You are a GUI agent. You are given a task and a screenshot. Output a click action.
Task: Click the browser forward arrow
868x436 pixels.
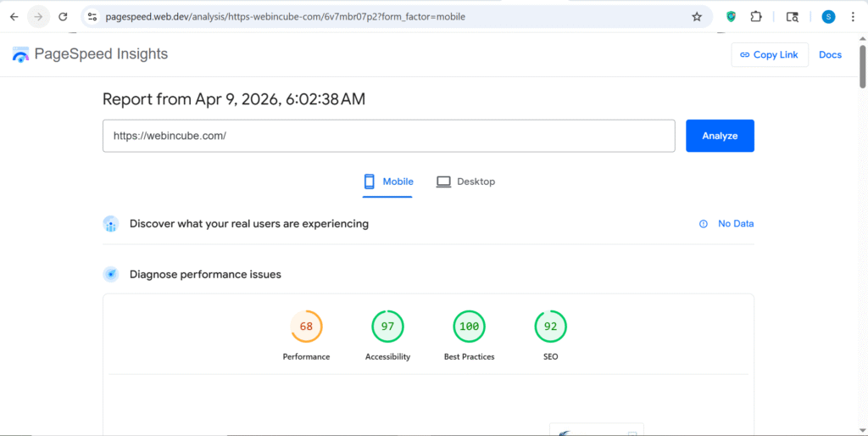[x=38, y=17]
